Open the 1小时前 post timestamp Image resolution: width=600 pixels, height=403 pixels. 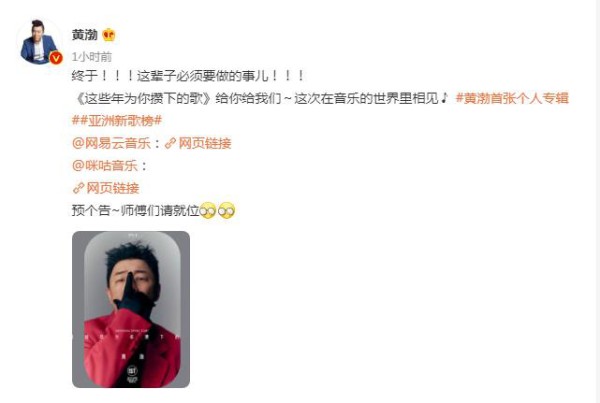[x=91, y=57]
